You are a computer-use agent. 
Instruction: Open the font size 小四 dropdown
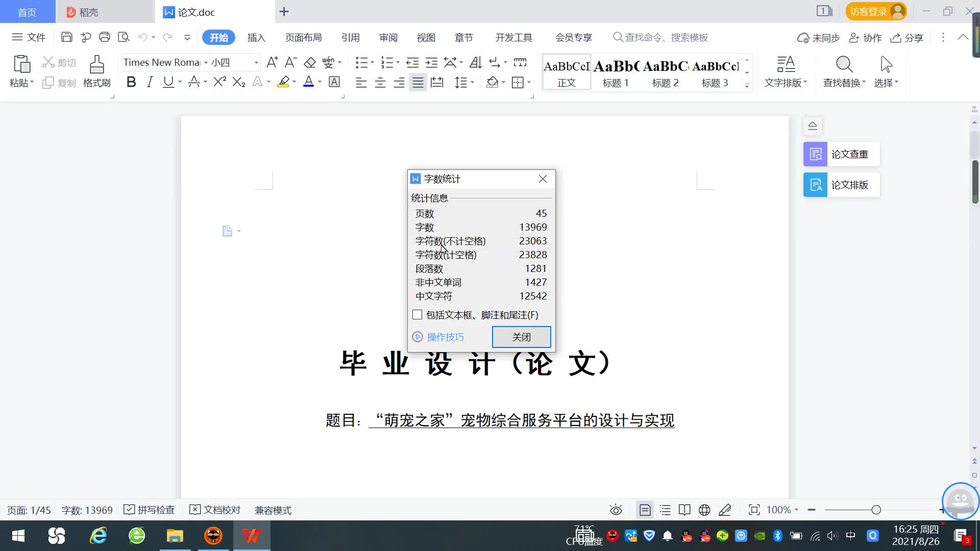(x=256, y=63)
